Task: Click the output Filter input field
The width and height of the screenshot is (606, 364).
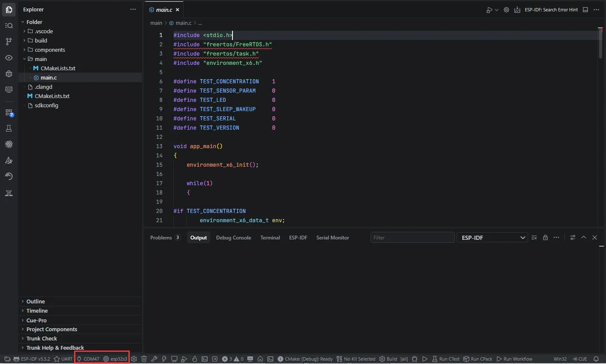Action: click(x=412, y=238)
